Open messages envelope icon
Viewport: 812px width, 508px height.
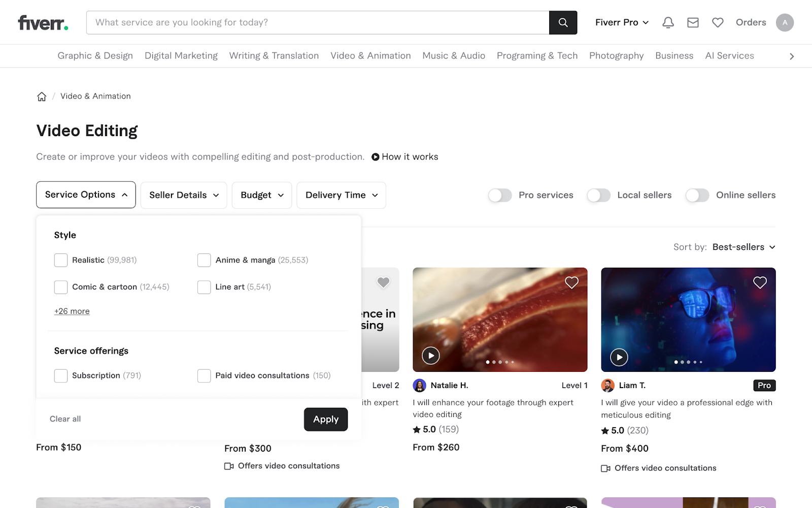(x=693, y=22)
